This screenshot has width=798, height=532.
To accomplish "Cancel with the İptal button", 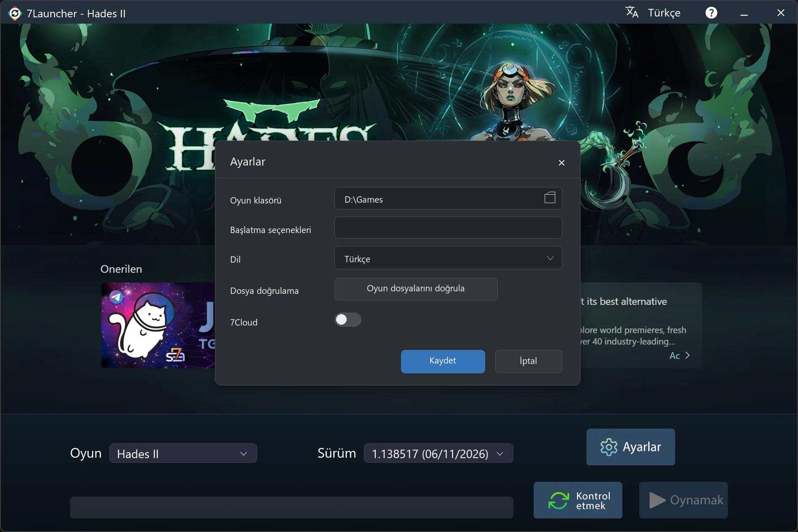I will pos(529,361).
